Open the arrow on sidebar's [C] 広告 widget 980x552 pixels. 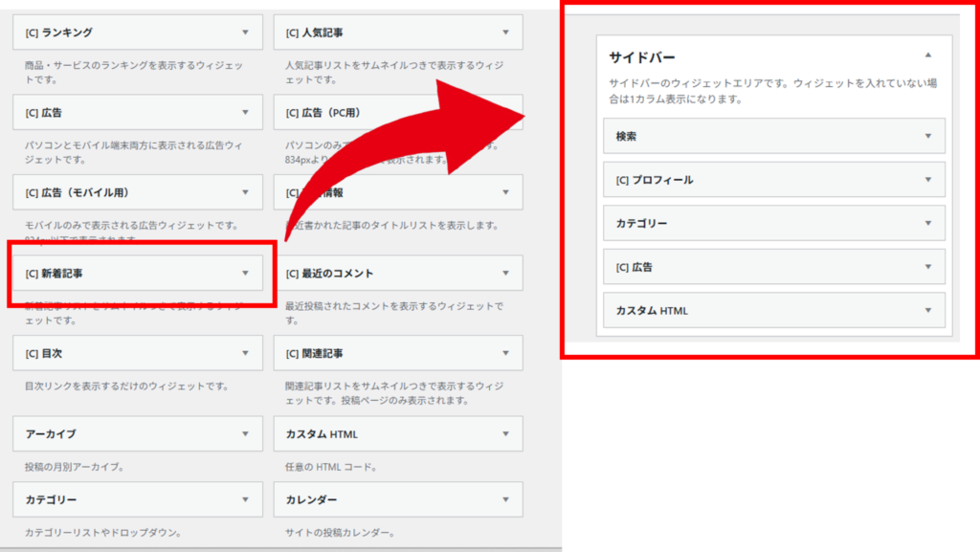(927, 267)
